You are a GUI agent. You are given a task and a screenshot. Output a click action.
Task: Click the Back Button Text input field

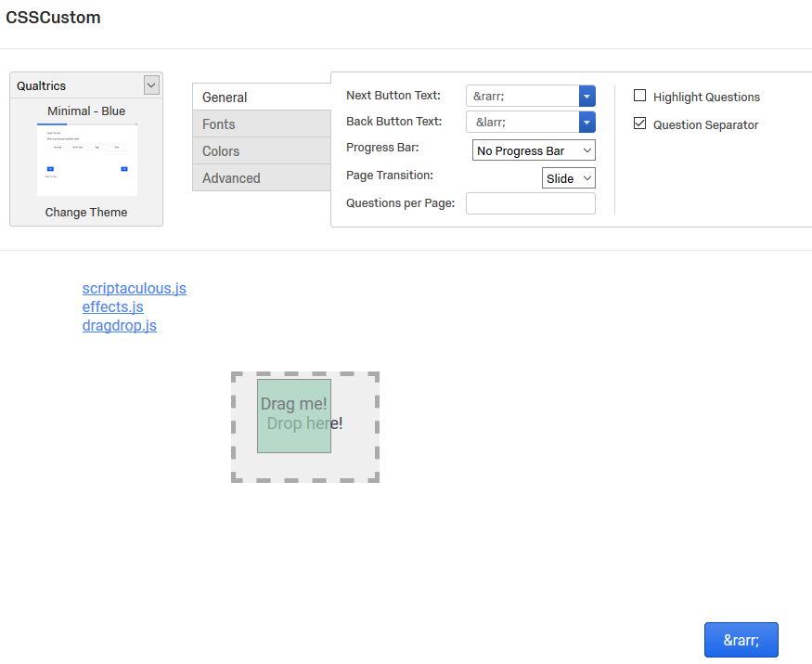(522, 122)
